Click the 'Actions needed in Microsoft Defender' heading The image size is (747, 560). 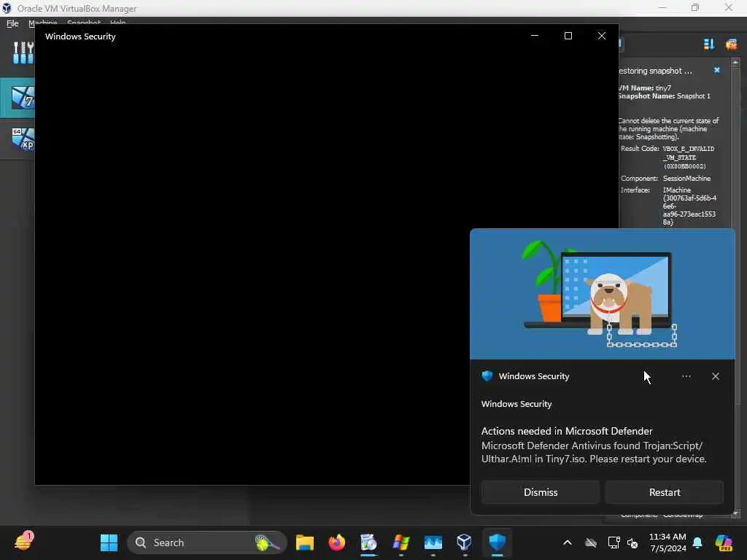566,431
